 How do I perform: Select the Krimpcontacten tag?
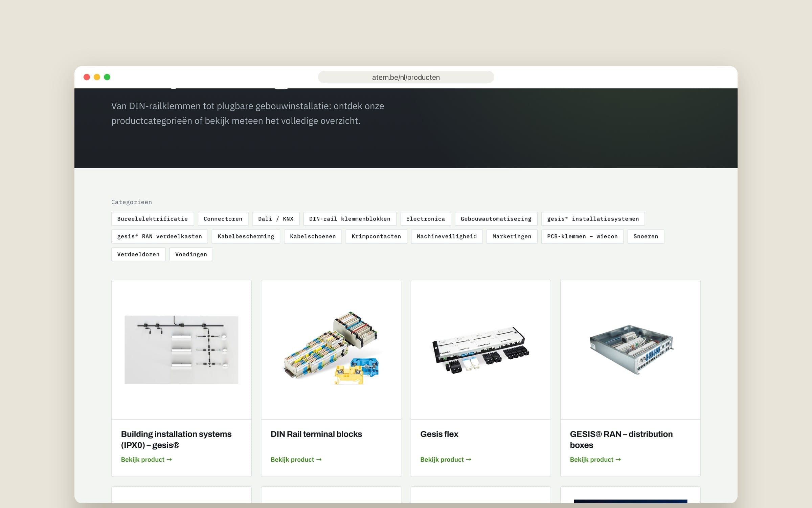[376, 236]
